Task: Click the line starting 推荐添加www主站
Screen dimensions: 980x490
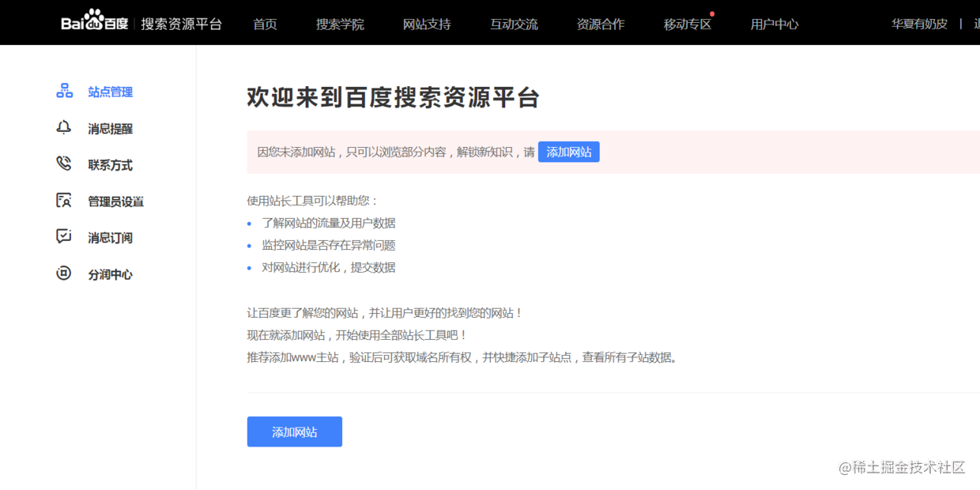Action: [463, 357]
